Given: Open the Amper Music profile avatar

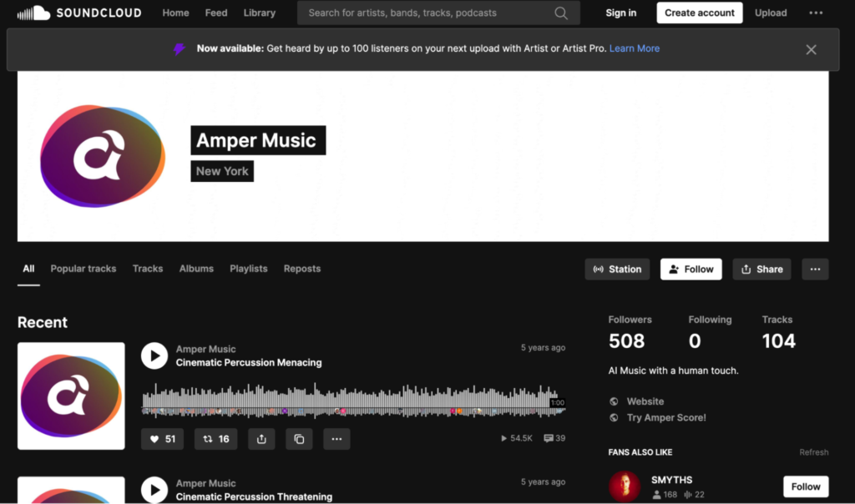Looking at the screenshot, I should pyautogui.click(x=103, y=156).
